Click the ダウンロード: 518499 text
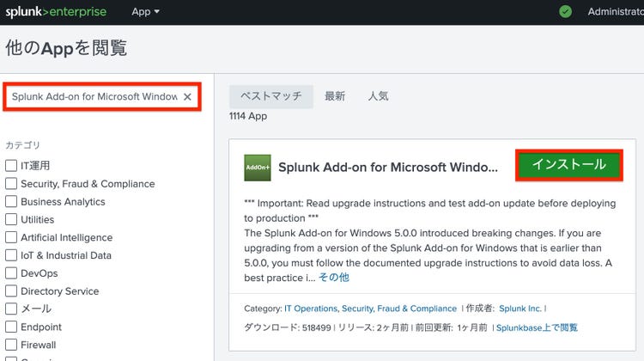Image resolution: width=644 pixels, height=361 pixels. (x=288, y=327)
